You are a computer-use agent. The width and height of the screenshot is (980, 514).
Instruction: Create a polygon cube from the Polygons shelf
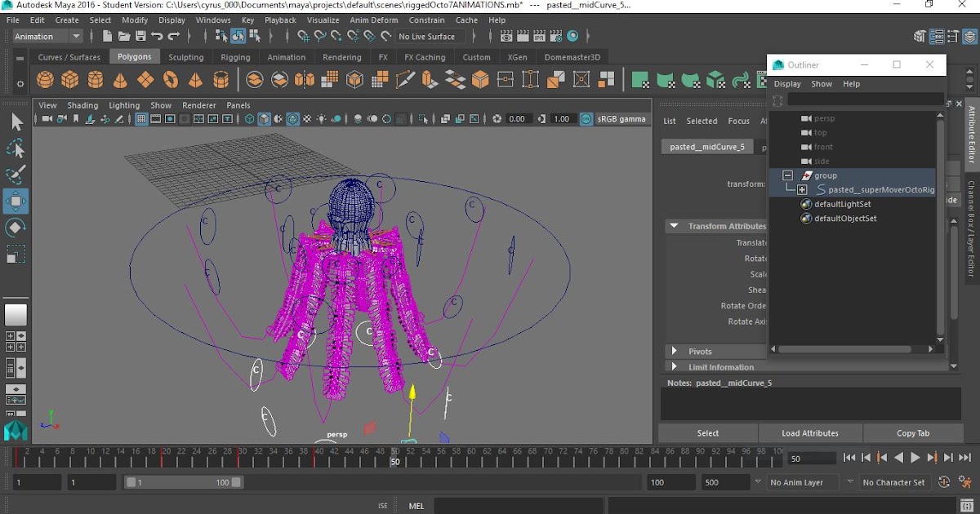coord(69,79)
